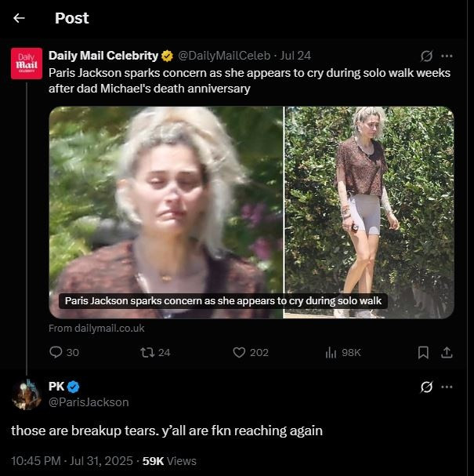Click Grok icon on PK's reply

(x=427, y=387)
